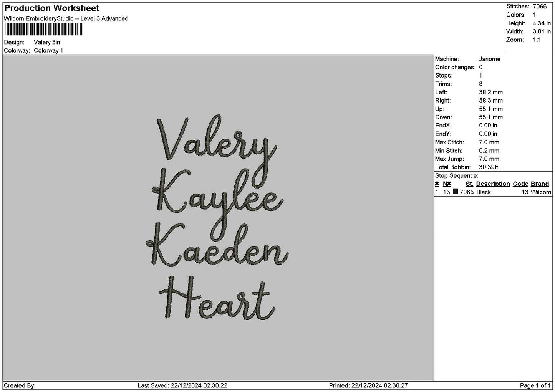This screenshot has height=392, width=555.
Task: Click the 'Description' column header
Action: pos(493,184)
